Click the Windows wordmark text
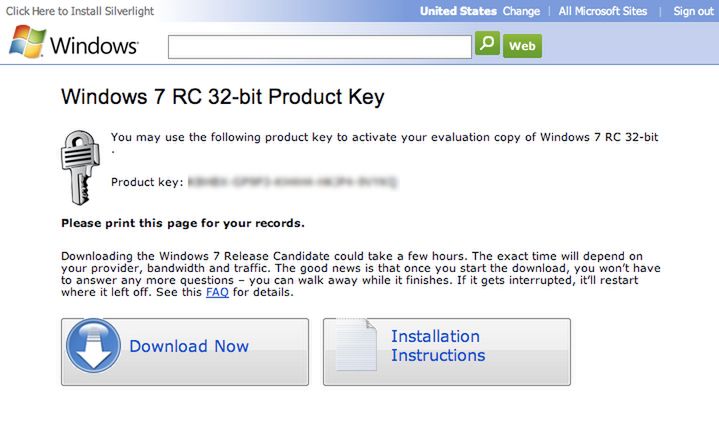719x423 pixels. click(94, 45)
